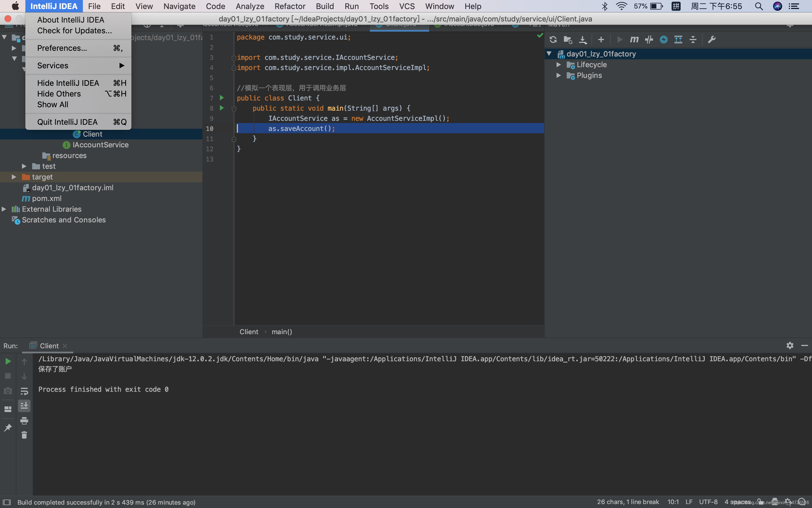Open macOS Spotlight search
This screenshot has height=508, width=812.
click(x=759, y=6)
